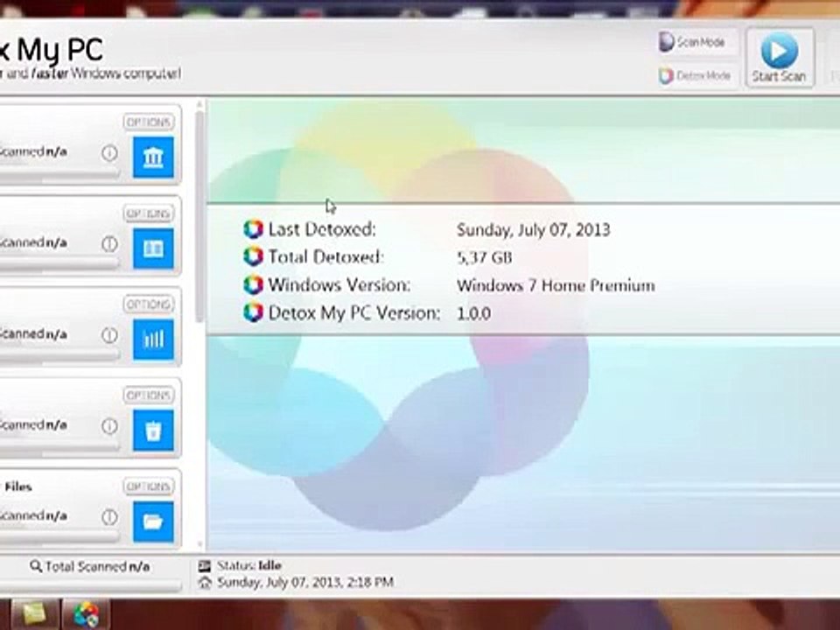Select the 'Sunday, July 07, 2013' last detoxed date
This screenshot has height=630, width=840.
point(533,230)
